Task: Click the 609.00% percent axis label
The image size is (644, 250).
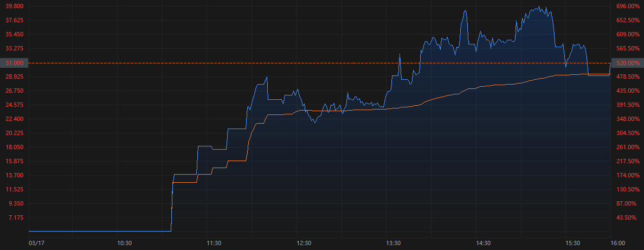Action: pyautogui.click(x=627, y=34)
